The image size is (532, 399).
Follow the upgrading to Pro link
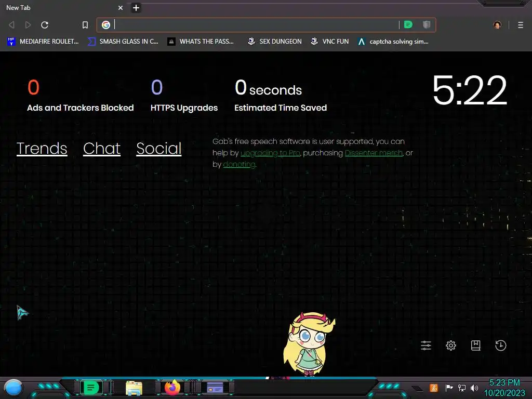pos(270,153)
